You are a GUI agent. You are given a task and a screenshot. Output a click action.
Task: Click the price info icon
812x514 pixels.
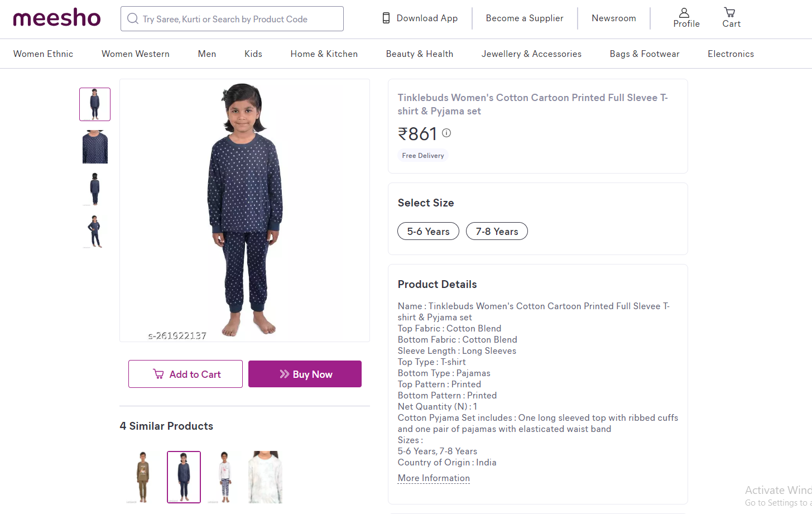pos(446,133)
